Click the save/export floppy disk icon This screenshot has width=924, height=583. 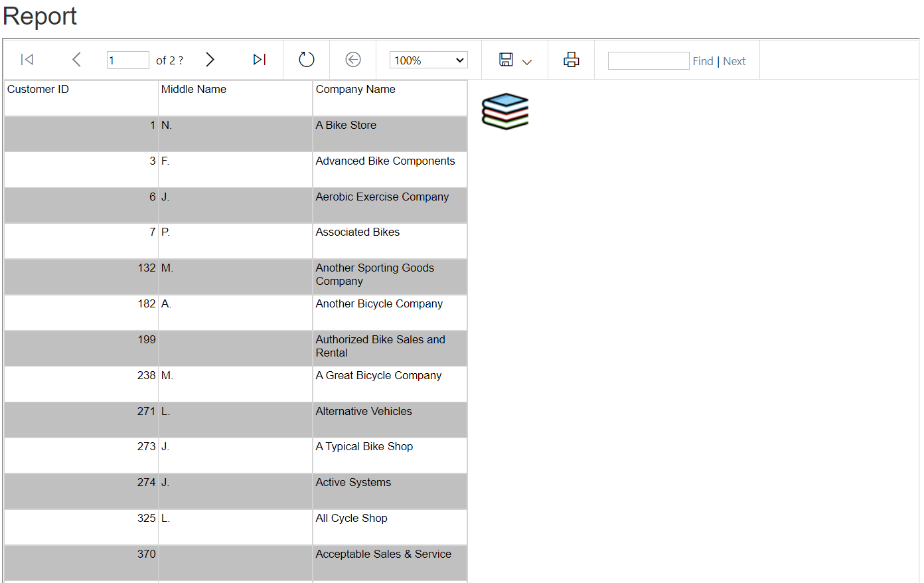[506, 60]
